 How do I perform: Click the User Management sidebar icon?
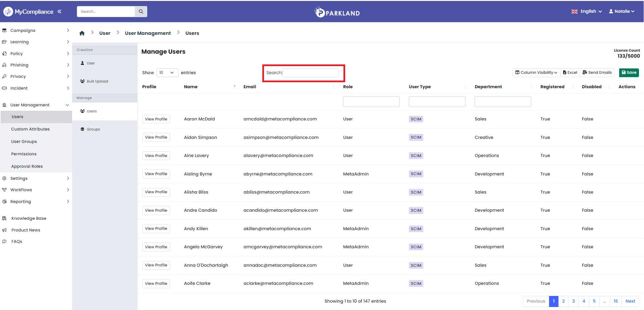tap(4, 105)
